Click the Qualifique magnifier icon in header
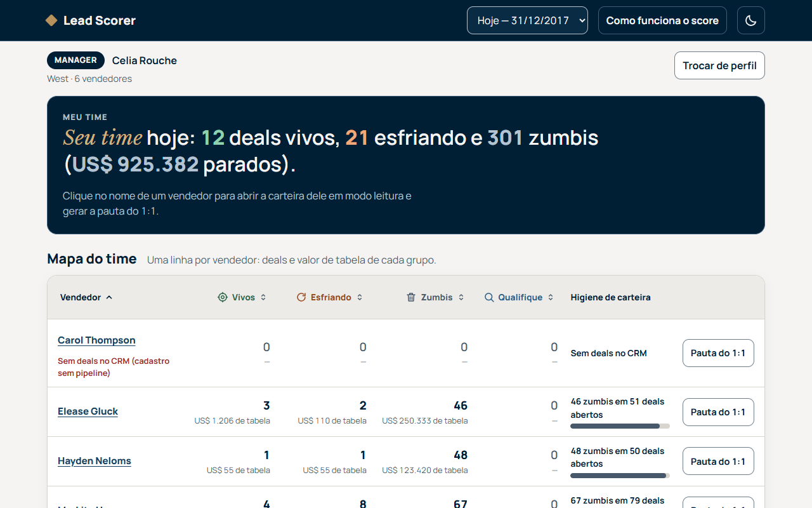 489,297
